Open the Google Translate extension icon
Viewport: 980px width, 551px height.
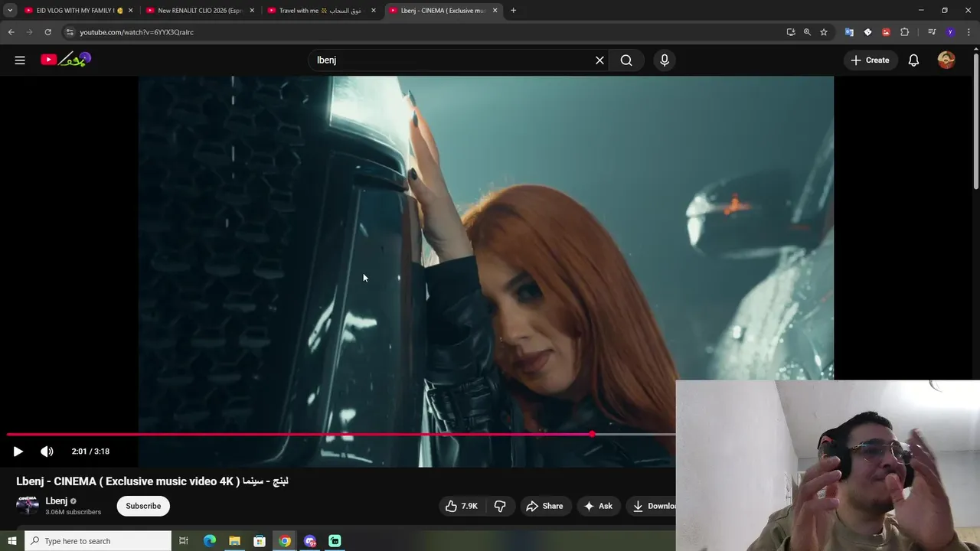(x=849, y=32)
